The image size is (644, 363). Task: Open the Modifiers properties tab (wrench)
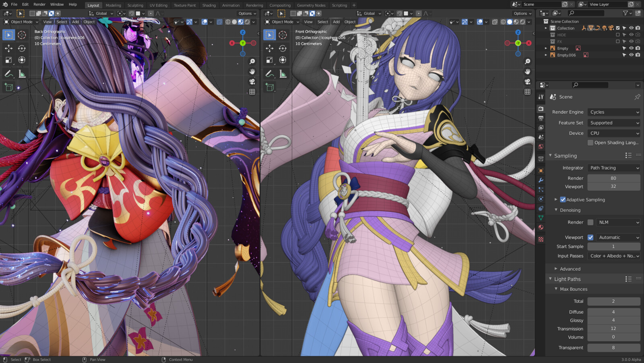pos(541,180)
